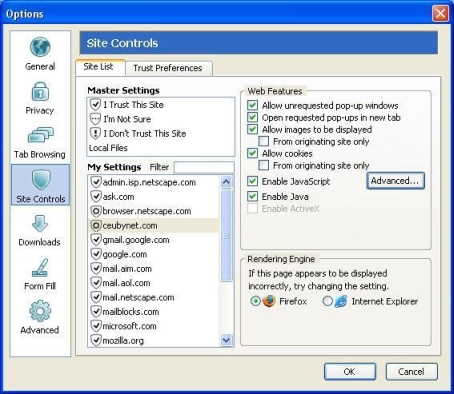Click the shield icon next to ask.com
454x394 pixels.
click(x=96, y=197)
